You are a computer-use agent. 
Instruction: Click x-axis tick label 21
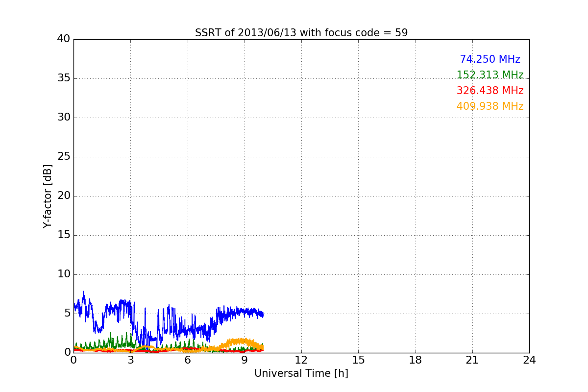472,360
